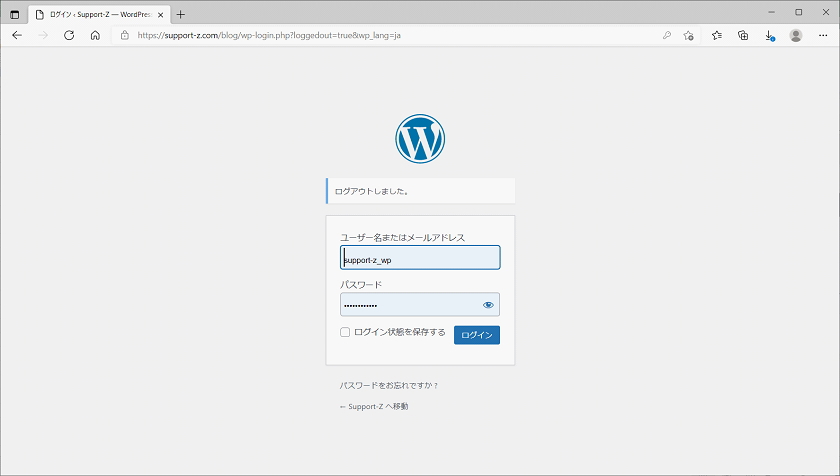Show password using the eye icon
840x476 pixels.
tap(488, 305)
